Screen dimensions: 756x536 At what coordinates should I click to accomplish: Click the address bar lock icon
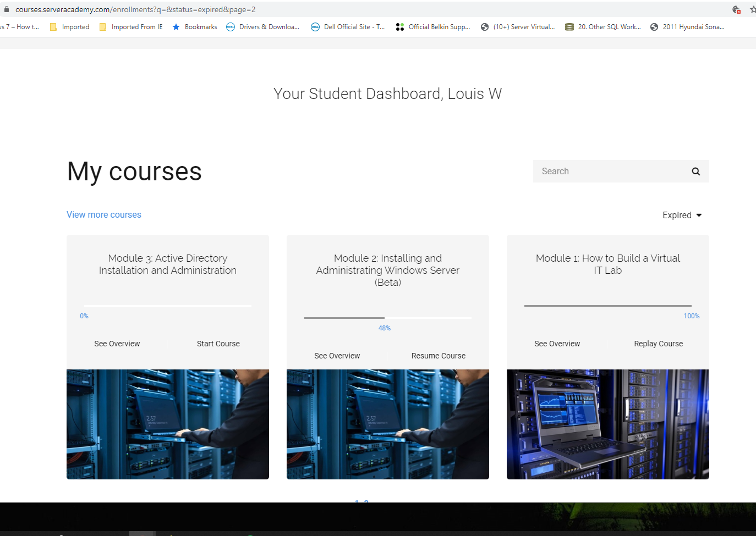coord(7,9)
